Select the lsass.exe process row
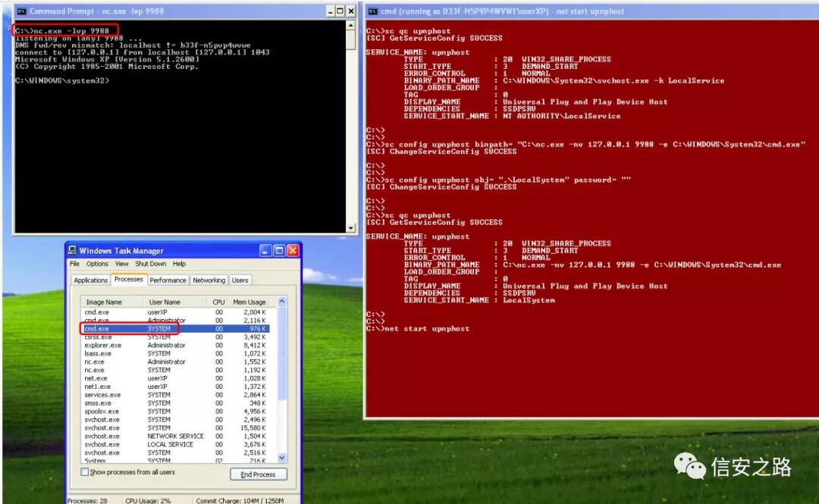The image size is (819, 504). click(x=175, y=354)
